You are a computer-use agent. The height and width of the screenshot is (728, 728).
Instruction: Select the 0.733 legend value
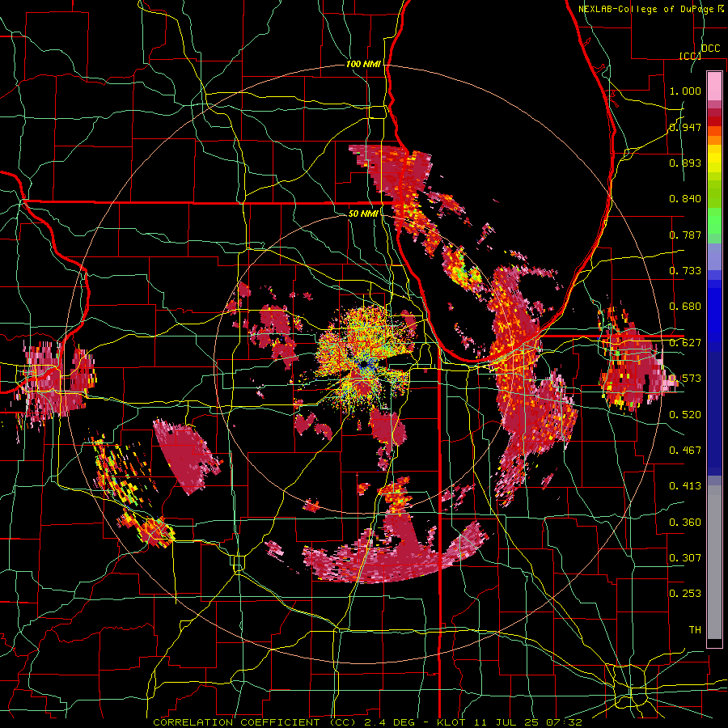pyautogui.click(x=685, y=271)
